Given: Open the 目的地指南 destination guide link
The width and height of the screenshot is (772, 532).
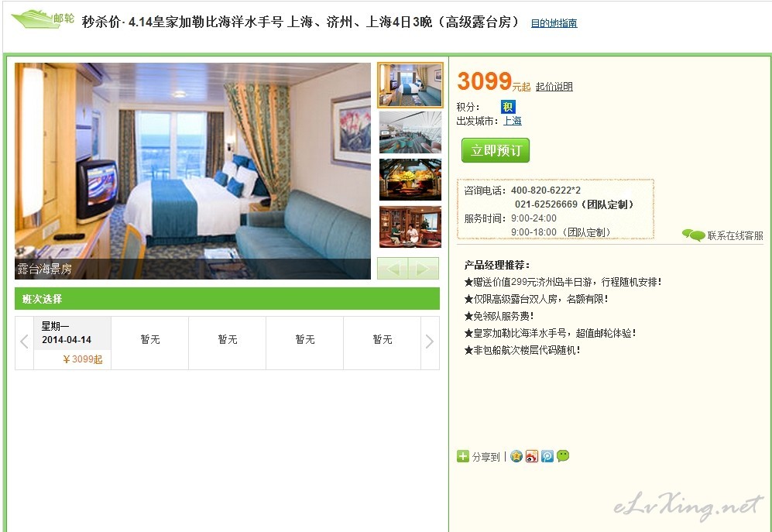Looking at the screenshot, I should pos(554,23).
